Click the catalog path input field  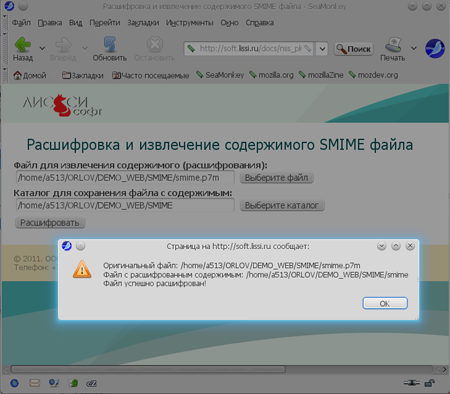click(x=125, y=205)
